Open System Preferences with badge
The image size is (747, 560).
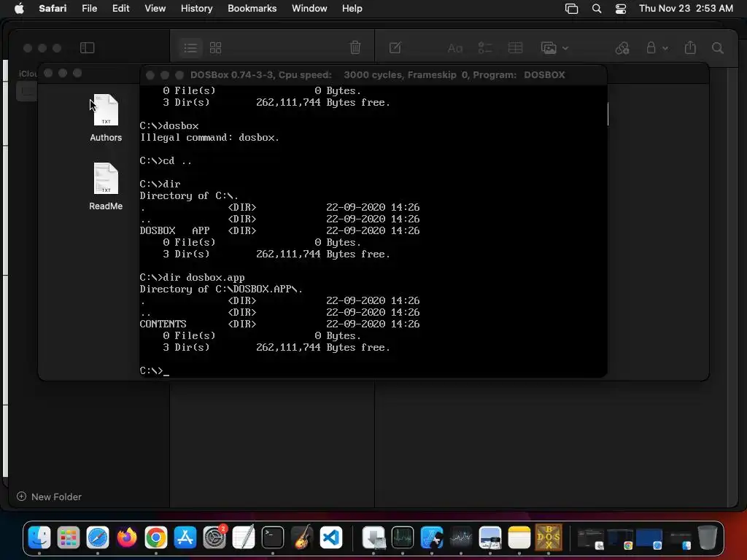[214, 537]
